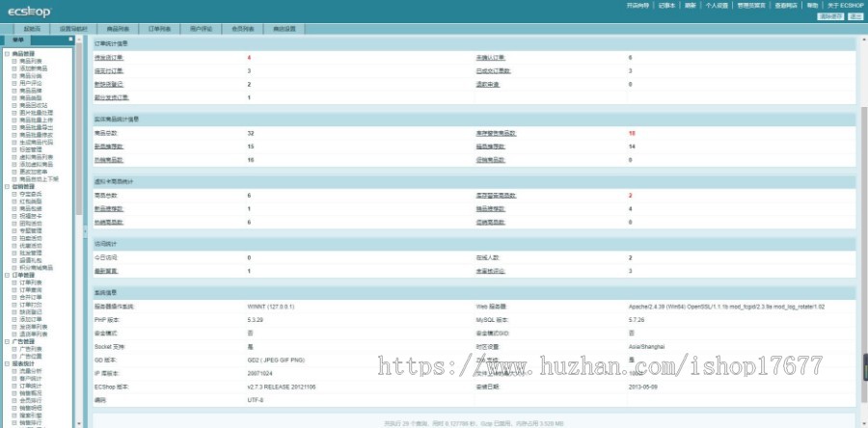This screenshot has width=868, height=428.
Task: Open the 待支付订单 statistic link
Action: [x=109, y=70]
